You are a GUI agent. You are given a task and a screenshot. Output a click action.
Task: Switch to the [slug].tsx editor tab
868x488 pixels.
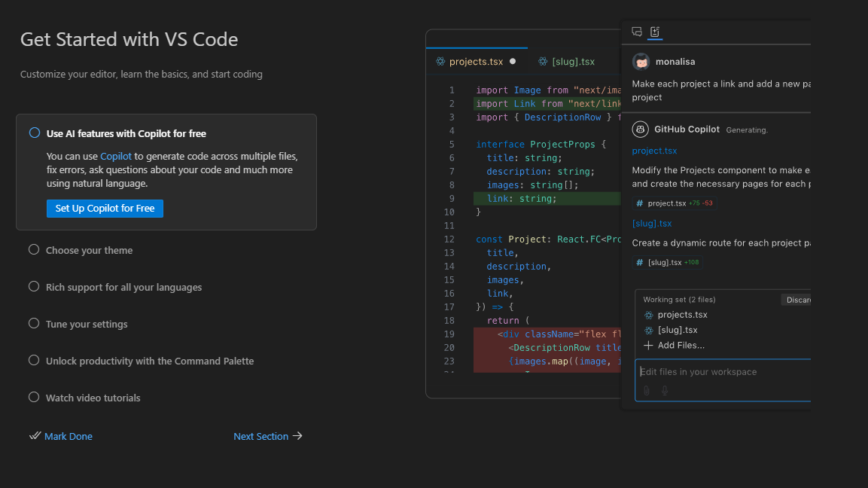(572, 62)
